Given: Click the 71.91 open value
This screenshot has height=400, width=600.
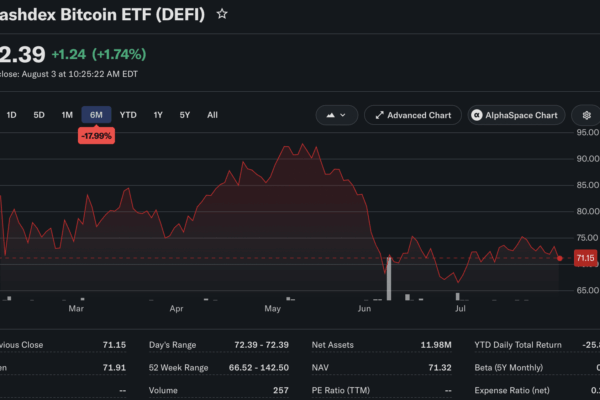Looking at the screenshot, I should tap(114, 368).
